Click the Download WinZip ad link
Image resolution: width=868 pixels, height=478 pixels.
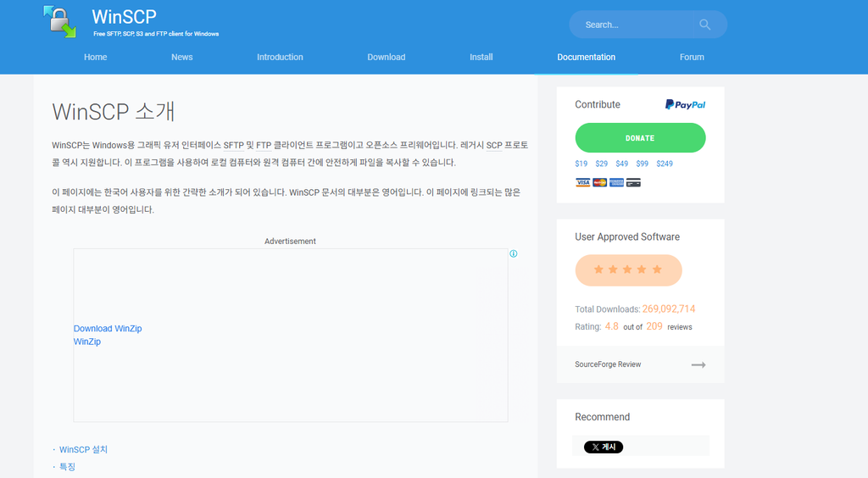tap(108, 329)
